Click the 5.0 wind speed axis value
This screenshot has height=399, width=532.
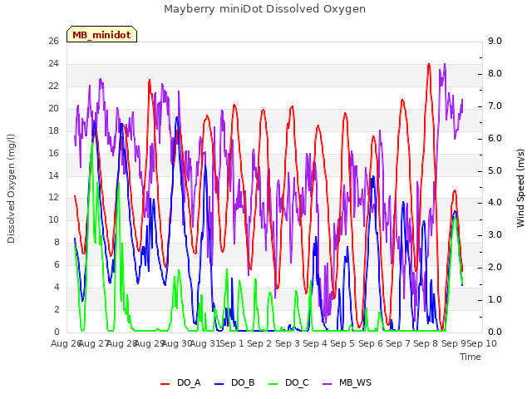[x=495, y=170]
